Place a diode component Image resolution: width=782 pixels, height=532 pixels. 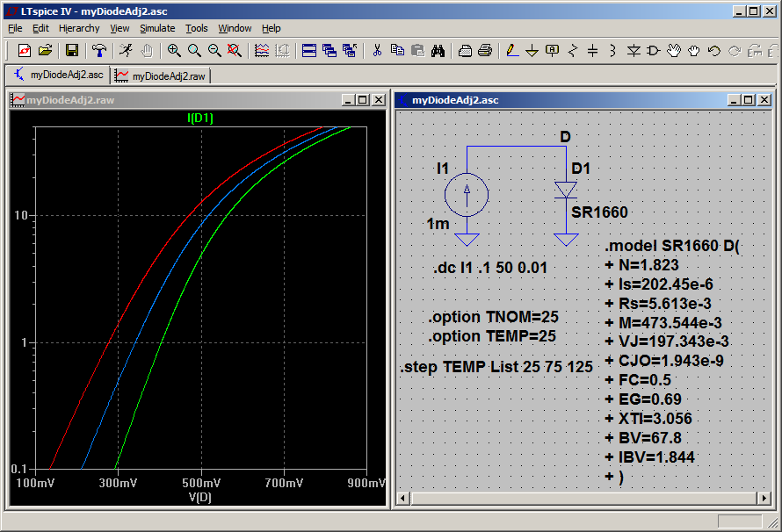click(x=634, y=50)
